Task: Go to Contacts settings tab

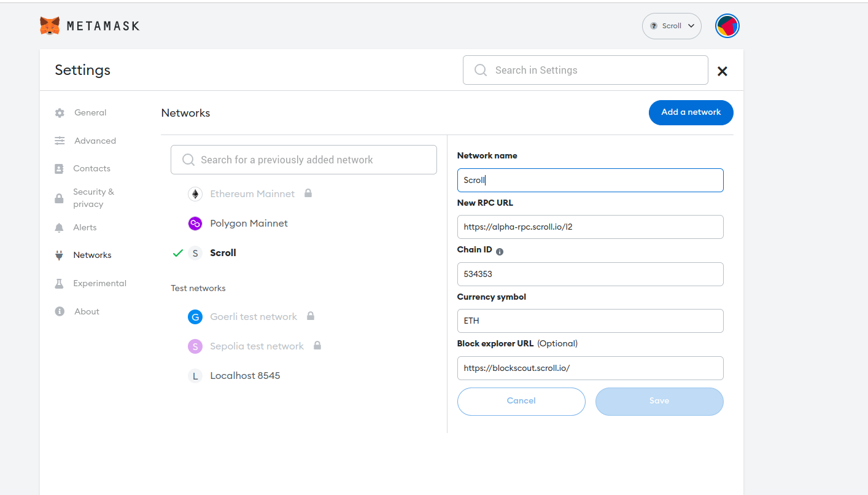Action: (91, 168)
